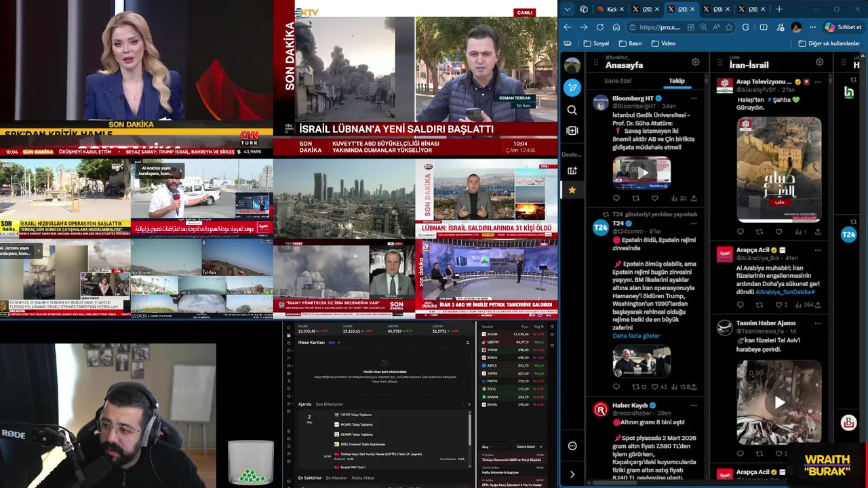Compose a new post with feather button
The width and height of the screenshot is (868, 488).
pos(572,87)
